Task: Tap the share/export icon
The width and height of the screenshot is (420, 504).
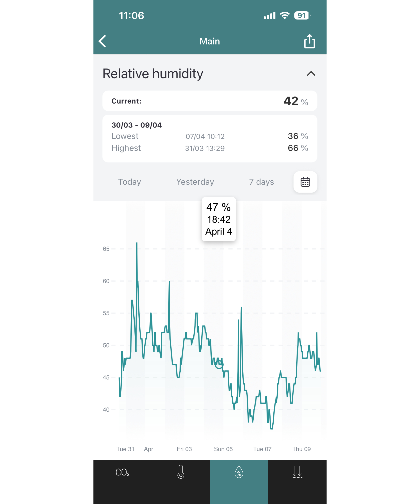Action: point(310,41)
